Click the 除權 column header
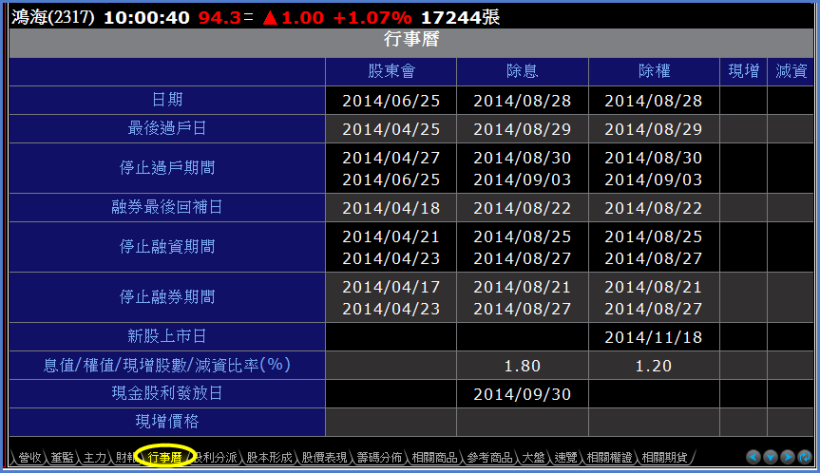 click(x=654, y=71)
